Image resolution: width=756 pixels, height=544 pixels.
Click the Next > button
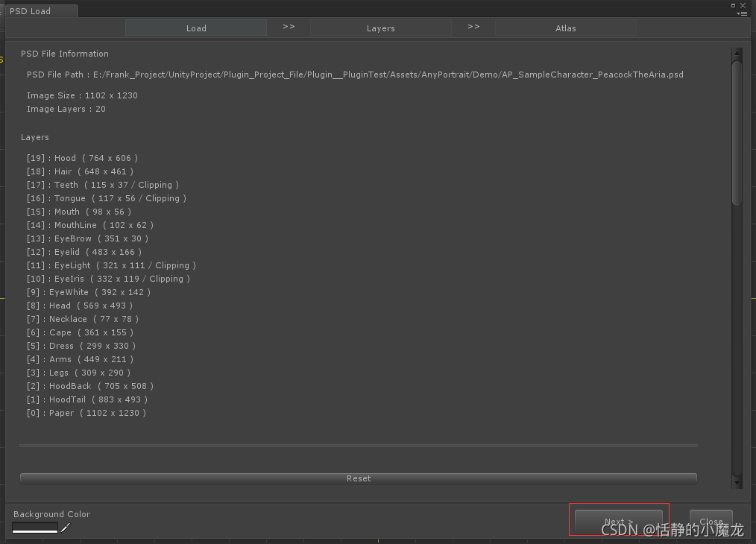pos(619,521)
